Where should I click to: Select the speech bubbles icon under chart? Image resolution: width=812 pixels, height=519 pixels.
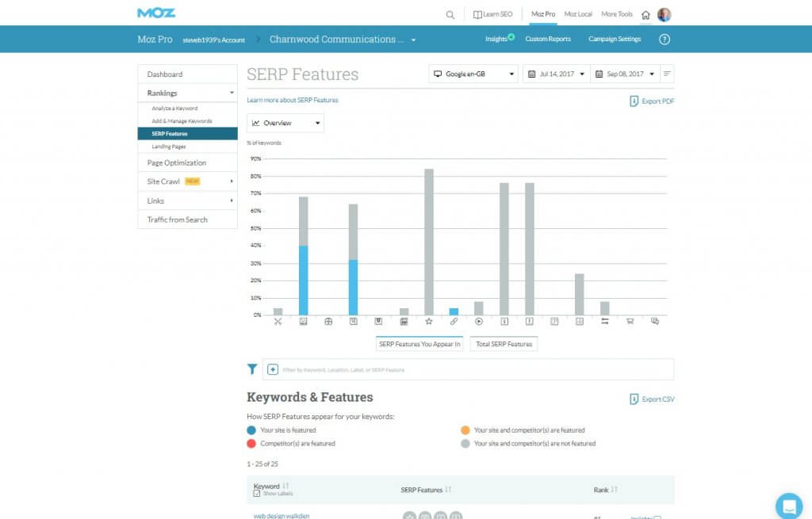point(655,322)
